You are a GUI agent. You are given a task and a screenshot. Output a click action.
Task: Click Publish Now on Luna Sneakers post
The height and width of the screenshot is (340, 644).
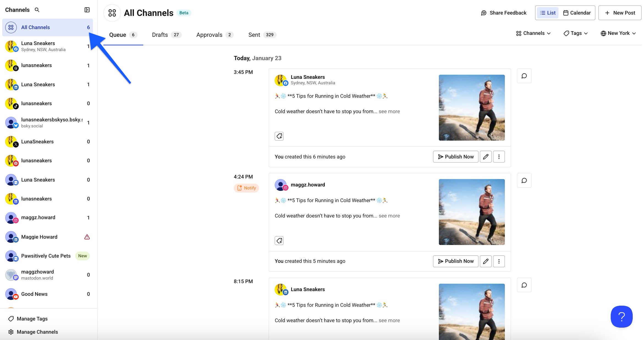tap(455, 157)
